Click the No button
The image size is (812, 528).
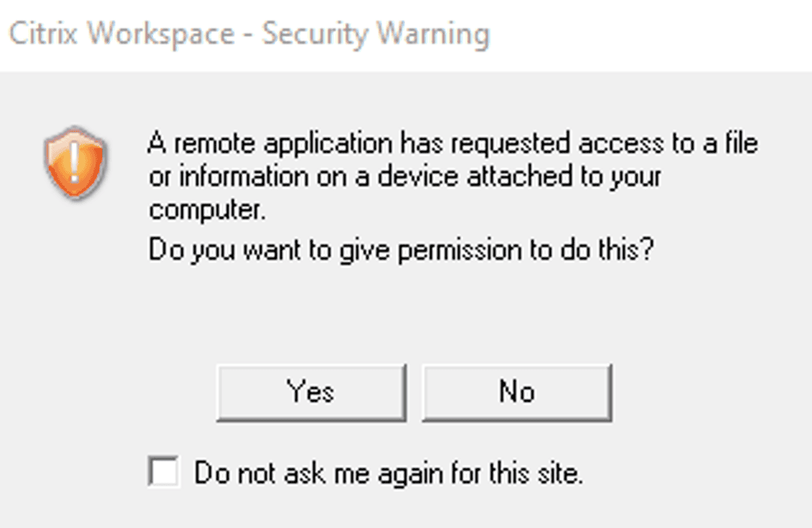point(517,392)
